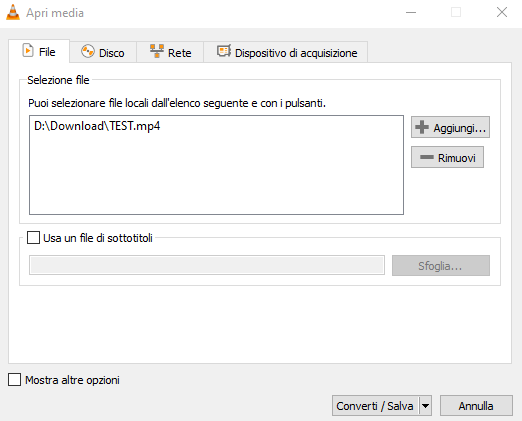Click the Rete tab network icon
The height and width of the screenshot is (421, 522).
[157, 51]
